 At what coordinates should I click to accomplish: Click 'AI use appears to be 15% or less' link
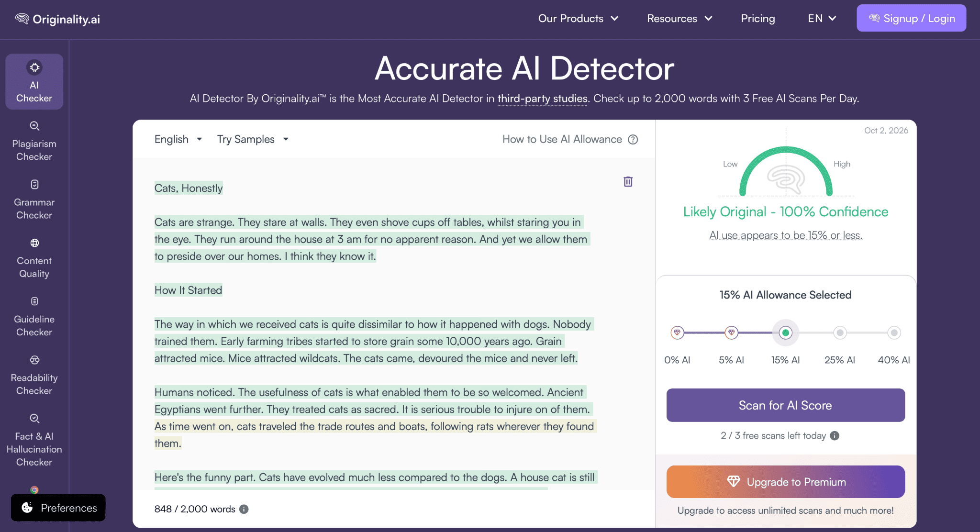pos(786,235)
